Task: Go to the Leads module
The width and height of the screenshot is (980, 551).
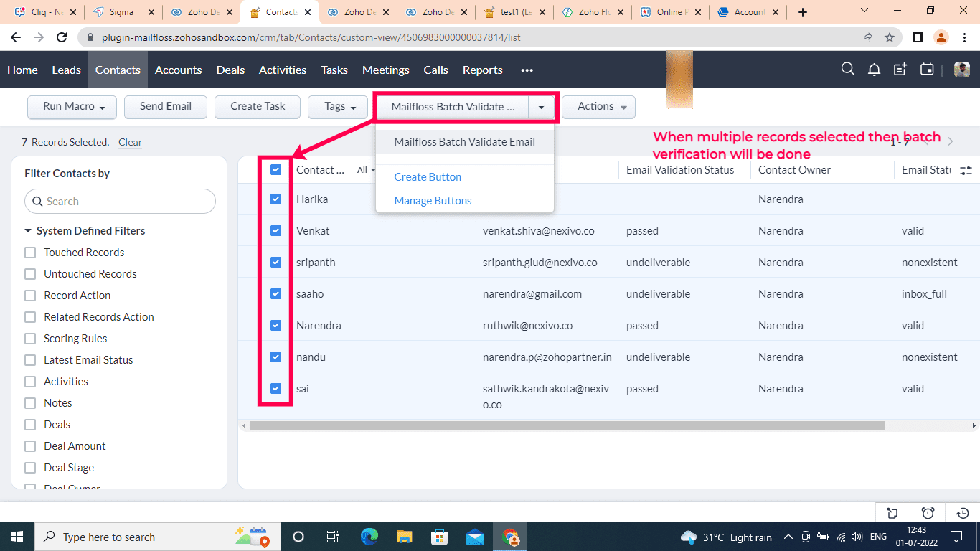Action: point(66,70)
